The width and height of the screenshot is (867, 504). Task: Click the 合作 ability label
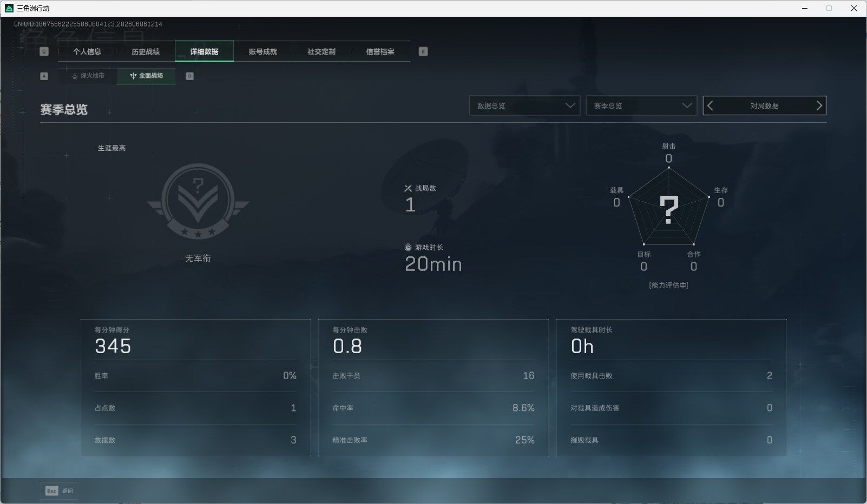point(694,254)
